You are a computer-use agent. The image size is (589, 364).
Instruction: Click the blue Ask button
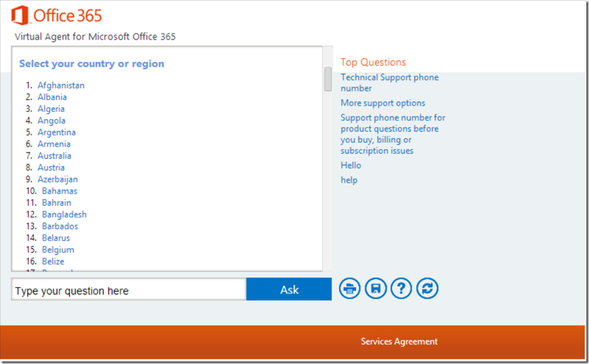(x=289, y=289)
